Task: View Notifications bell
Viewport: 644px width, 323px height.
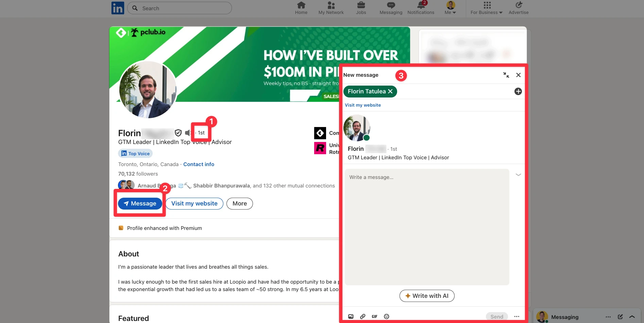Action: [x=421, y=8]
